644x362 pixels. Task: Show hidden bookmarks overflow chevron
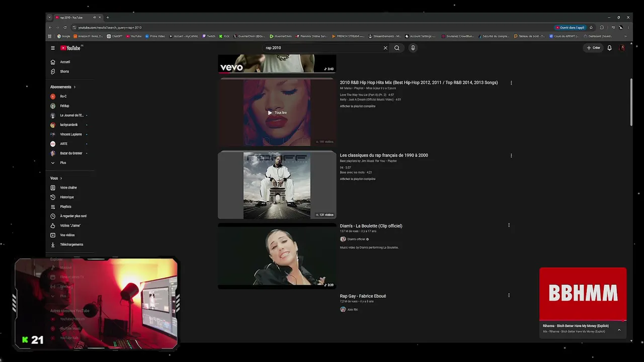(625, 36)
